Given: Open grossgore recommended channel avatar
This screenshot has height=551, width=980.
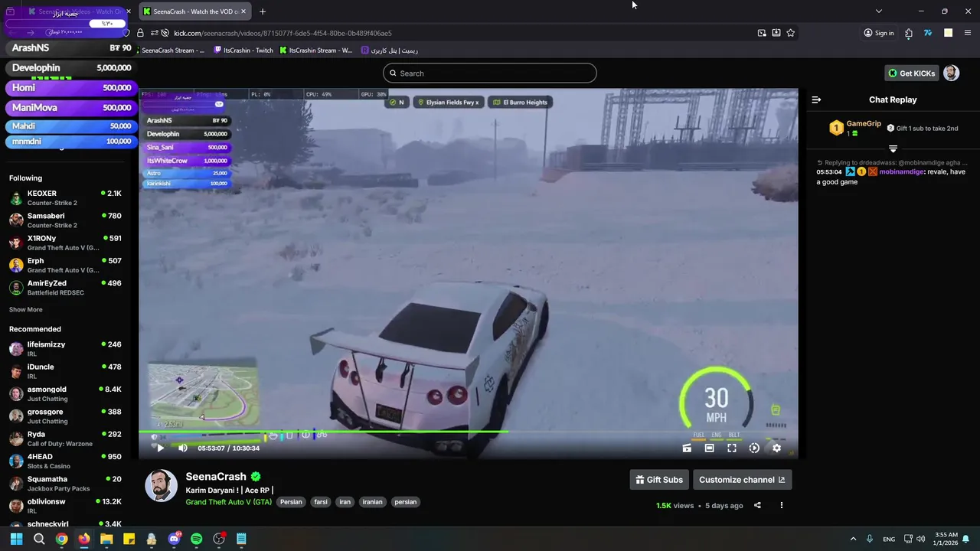Looking at the screenshot, I should (x=16, y=416).
